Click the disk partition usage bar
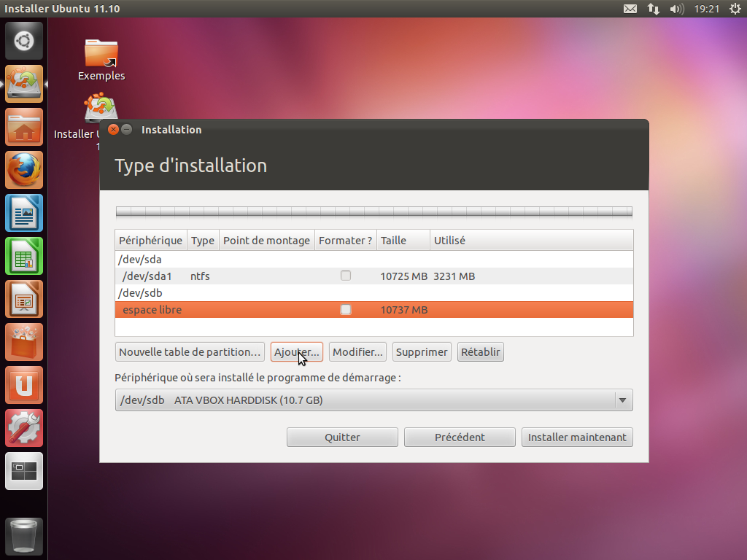 click(x=373, y=212)
